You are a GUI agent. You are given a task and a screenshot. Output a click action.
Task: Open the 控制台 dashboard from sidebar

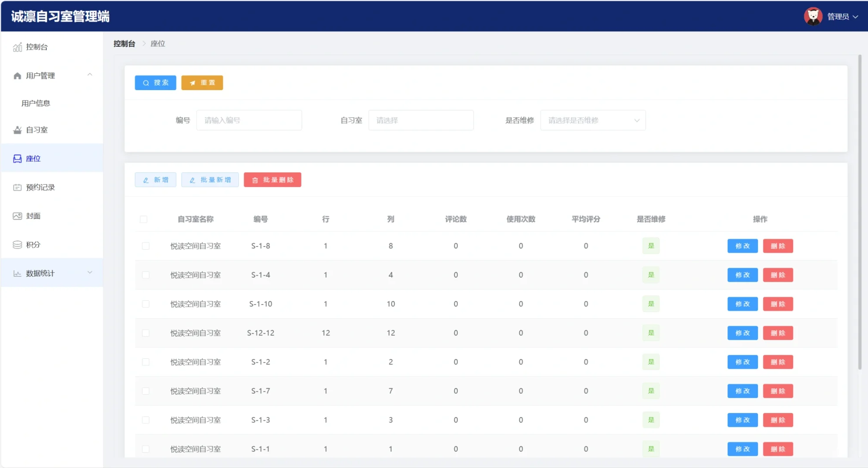37,46
